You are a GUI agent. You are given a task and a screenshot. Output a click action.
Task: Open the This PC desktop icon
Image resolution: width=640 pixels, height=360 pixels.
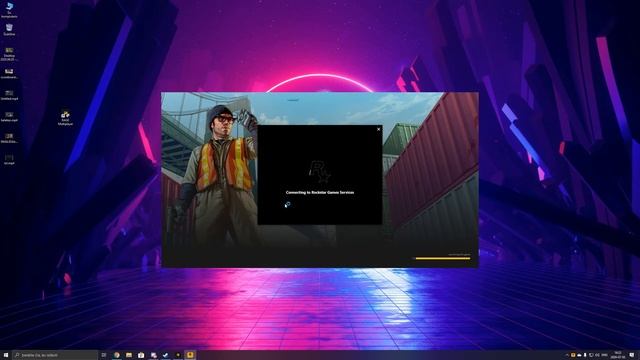tap(9, 9)
